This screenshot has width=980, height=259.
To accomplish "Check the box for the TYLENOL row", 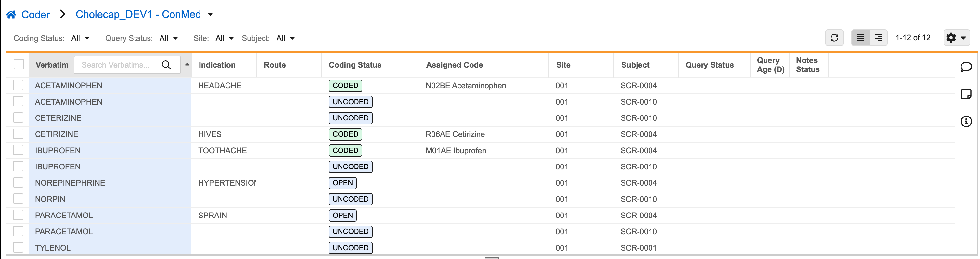I will (18, 248).
